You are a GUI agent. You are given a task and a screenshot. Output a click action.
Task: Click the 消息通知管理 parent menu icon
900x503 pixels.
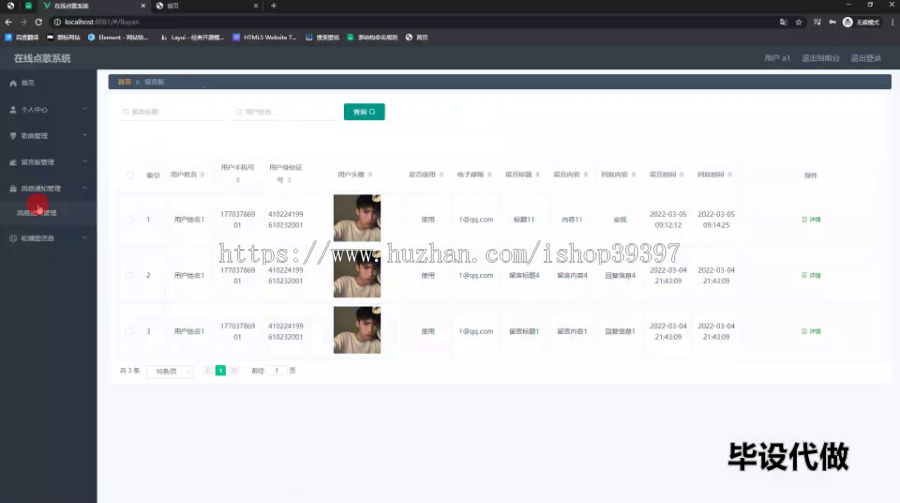(x=13, y=188)
